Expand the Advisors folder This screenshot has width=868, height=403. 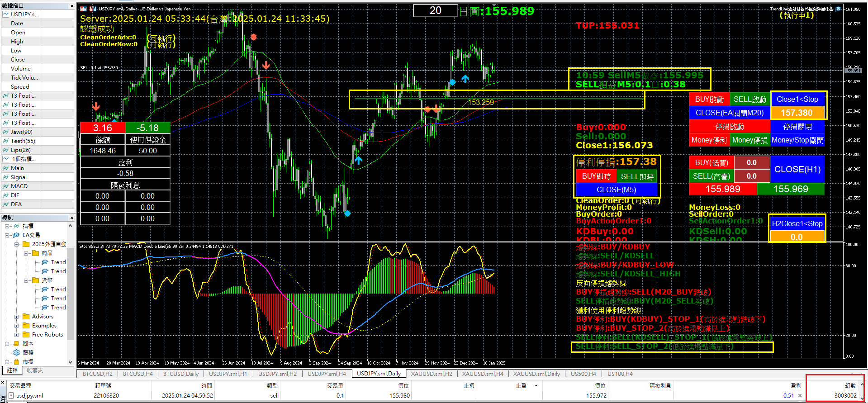click(17, 317)
